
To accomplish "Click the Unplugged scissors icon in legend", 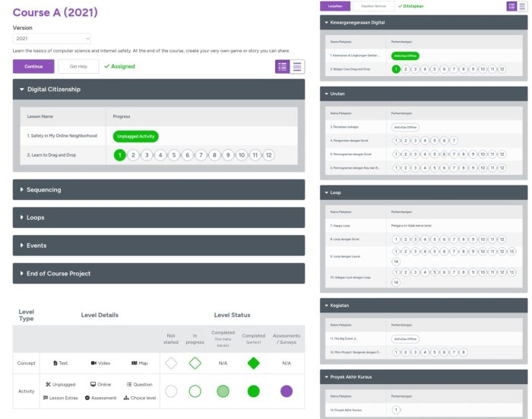I will [x=49, y=385].
